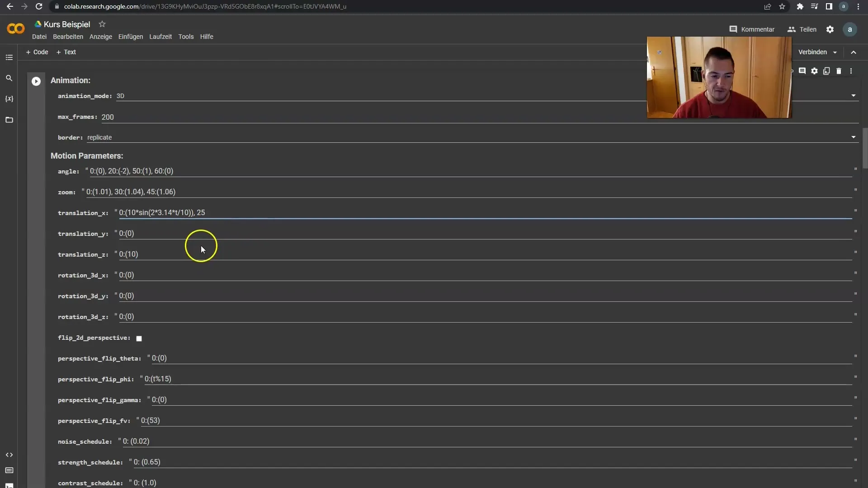Expand animation_mode dropdown
Image resolution: width=868 pixels, height=488 pixels.
(854, 96)
